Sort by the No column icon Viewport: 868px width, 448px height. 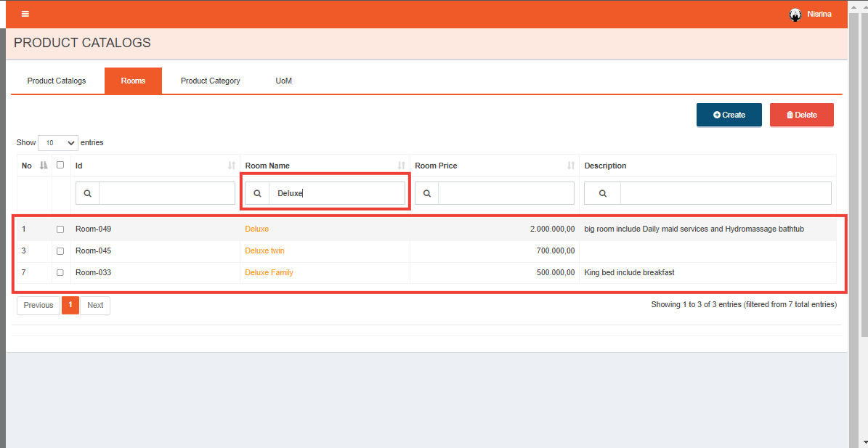point(44,166)
